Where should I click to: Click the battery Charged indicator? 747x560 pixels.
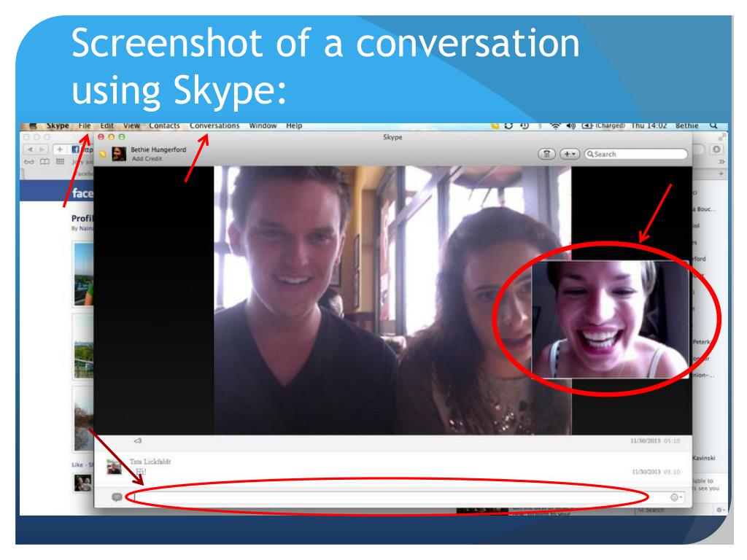603,125
